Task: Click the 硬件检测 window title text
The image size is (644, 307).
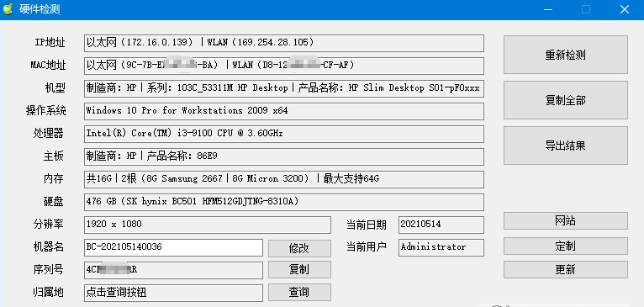Action: pos(40,9)
